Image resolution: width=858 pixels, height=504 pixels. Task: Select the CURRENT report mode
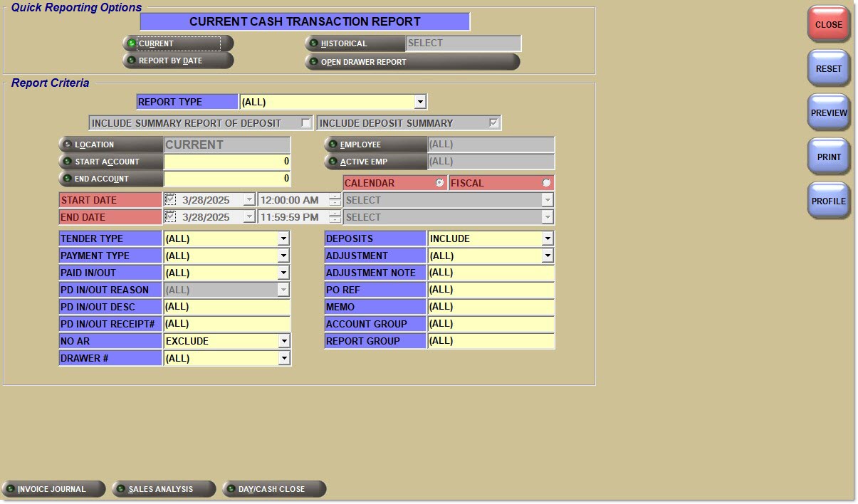coord(177,43)
